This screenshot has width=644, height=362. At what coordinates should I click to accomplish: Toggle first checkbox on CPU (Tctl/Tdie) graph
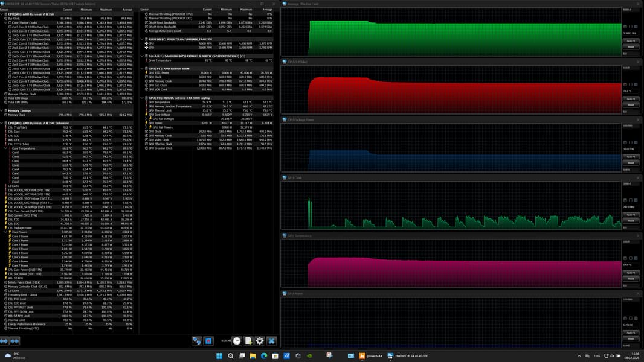tap(625, 84)
